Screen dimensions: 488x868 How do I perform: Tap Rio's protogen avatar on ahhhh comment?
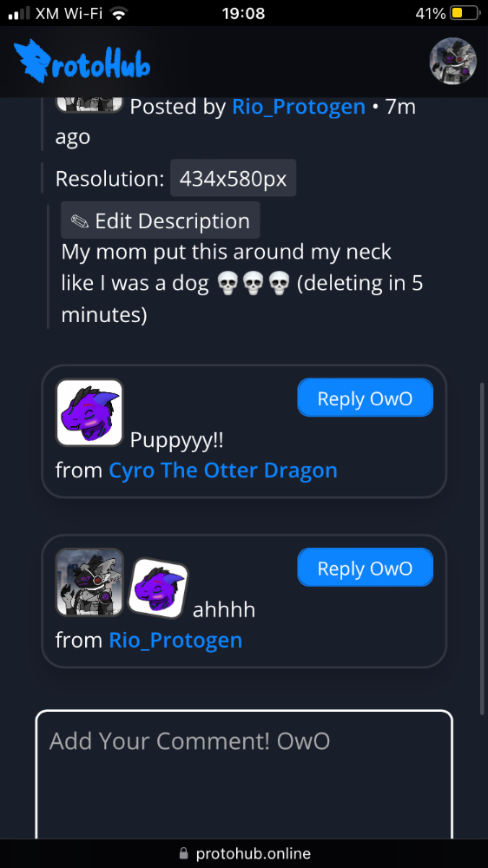tap(89, 582)
